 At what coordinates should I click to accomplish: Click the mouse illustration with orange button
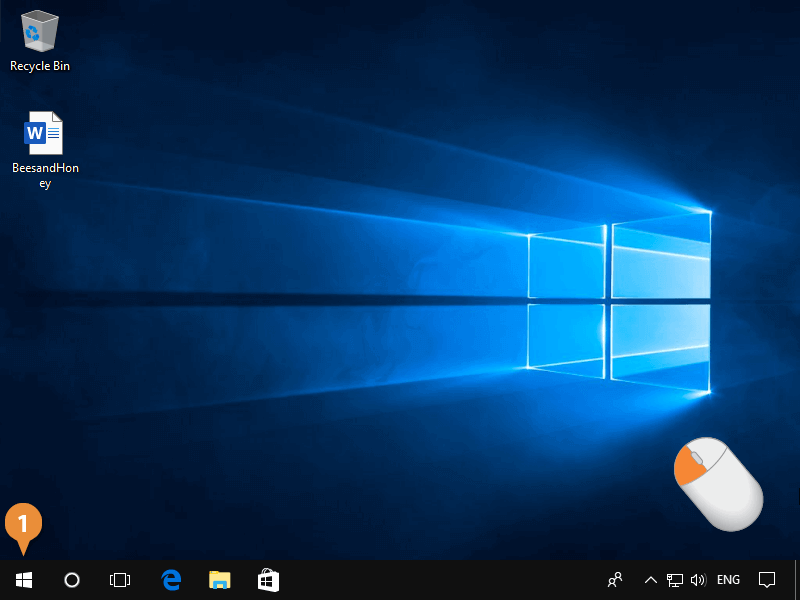pyautogui.click(x=718, y=483)
